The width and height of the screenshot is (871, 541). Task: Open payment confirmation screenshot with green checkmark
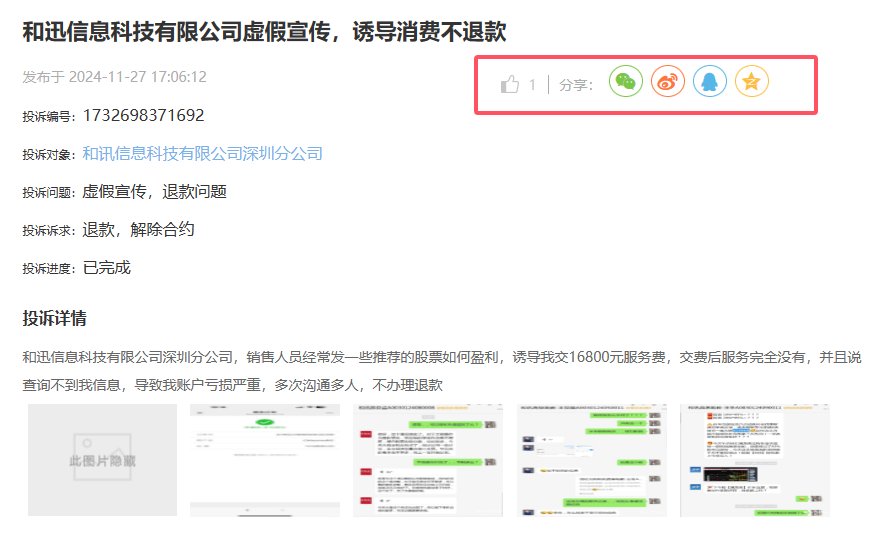[x=265, y=460]
